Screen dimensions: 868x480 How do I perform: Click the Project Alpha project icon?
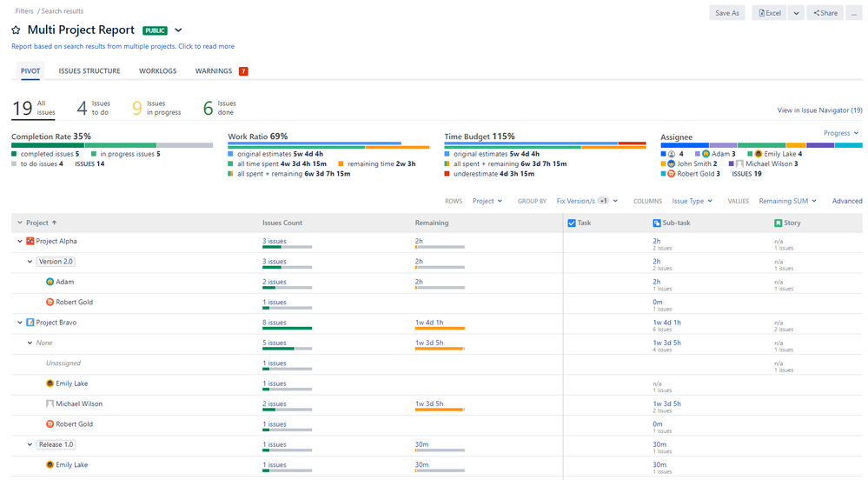30,241
